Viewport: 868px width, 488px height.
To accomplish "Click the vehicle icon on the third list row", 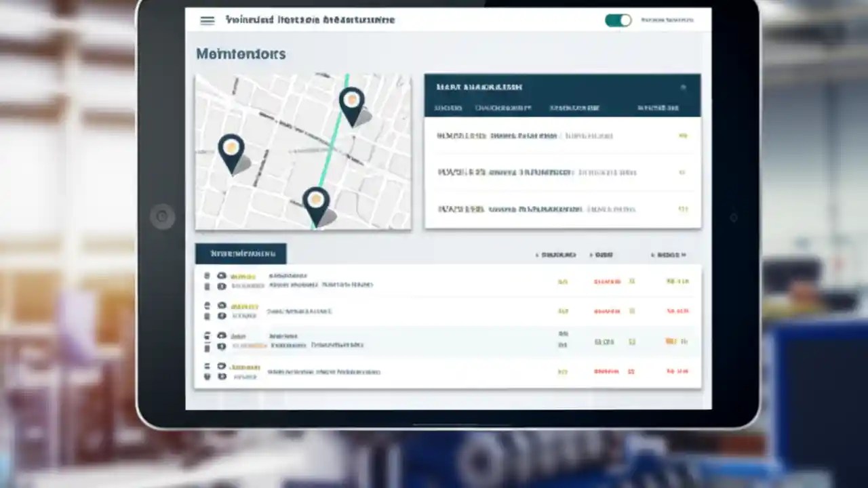I will (x=221, y=335).
